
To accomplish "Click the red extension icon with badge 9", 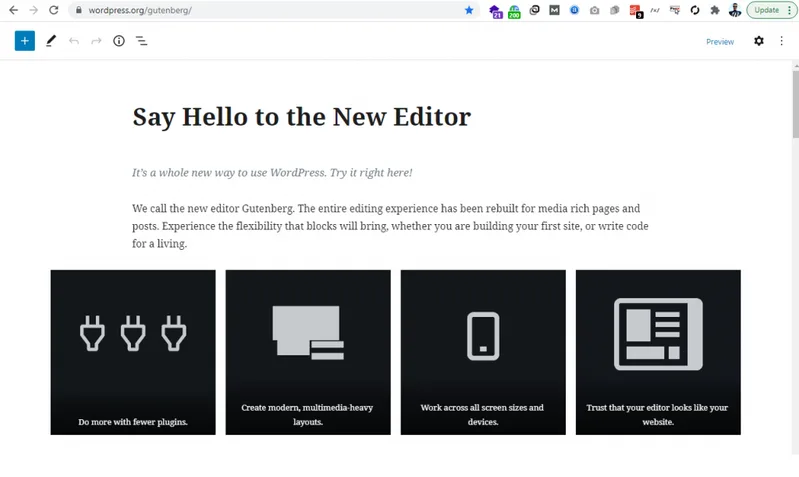I will pyautogui.click(x=635, y=11).
